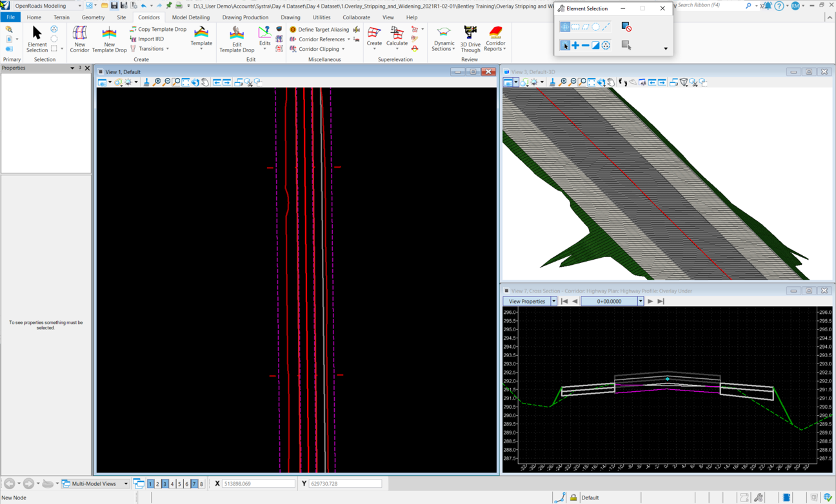Toggle the lock icon in the status bar
Image resolution: width=836 pixels, height=504 pixels.
[x=573, y=497]
